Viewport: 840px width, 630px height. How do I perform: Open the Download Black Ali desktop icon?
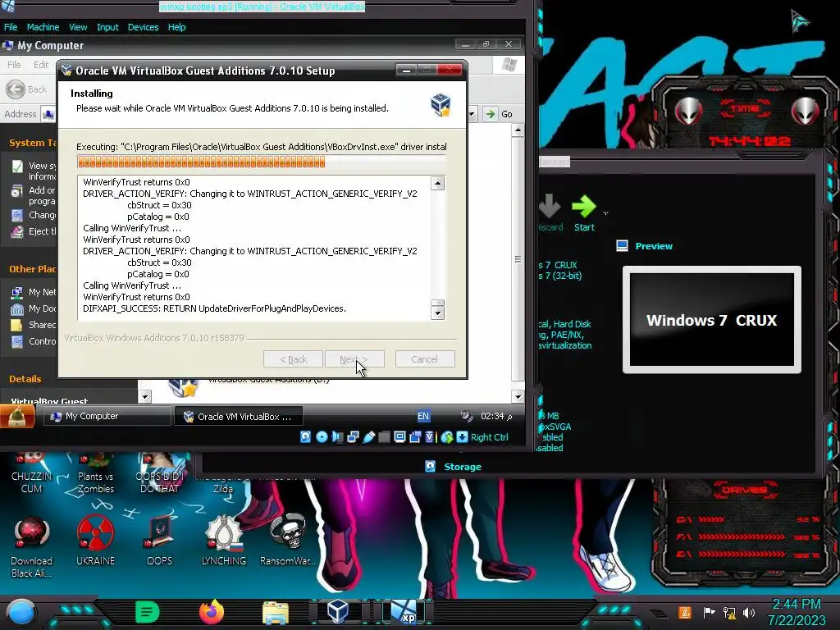click(x=32, y=547)
